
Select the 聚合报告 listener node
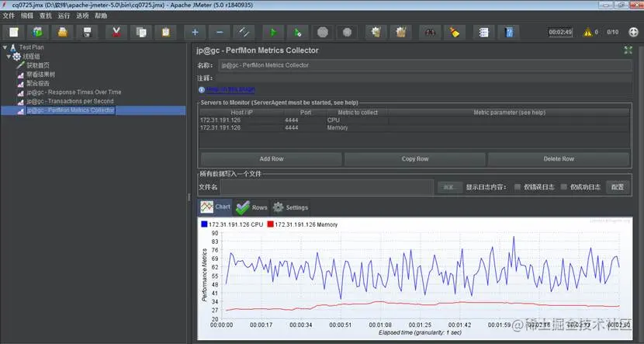pos(38,83)
